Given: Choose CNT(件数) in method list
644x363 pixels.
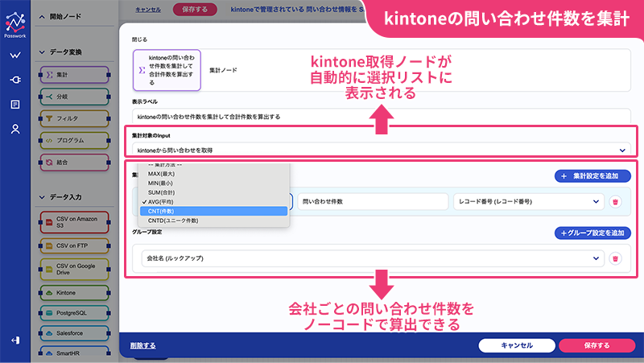Looking at the screenshot, I should tap(213, 211).
